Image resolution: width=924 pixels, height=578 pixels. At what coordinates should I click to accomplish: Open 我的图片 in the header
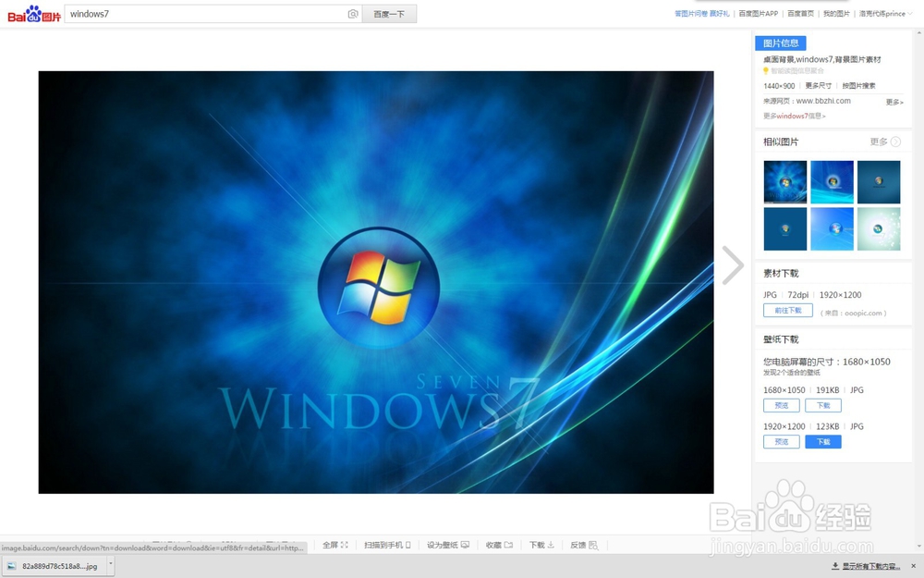click(x=836, y=14)
